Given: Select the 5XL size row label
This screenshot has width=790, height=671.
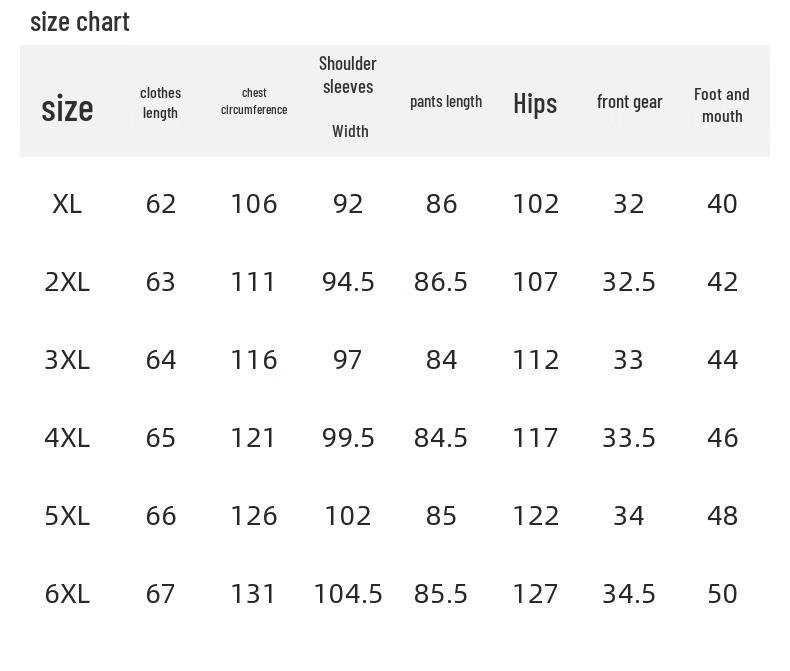Looking at the screenshot, I should click(x=67, y=516).
